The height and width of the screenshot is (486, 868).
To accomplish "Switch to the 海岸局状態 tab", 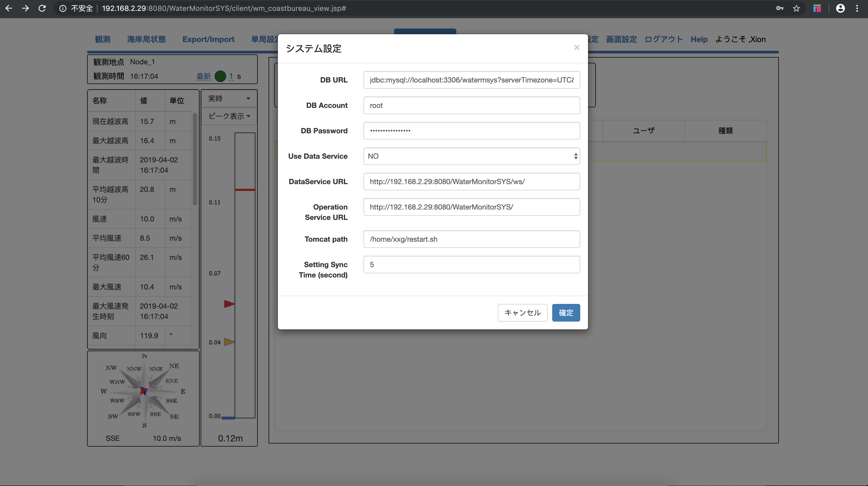I will (146, 39).
